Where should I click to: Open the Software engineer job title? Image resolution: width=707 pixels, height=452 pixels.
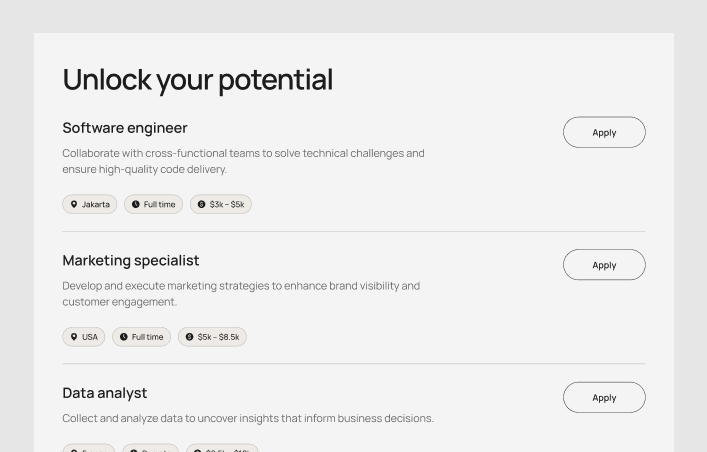click(x=125, y=128)
